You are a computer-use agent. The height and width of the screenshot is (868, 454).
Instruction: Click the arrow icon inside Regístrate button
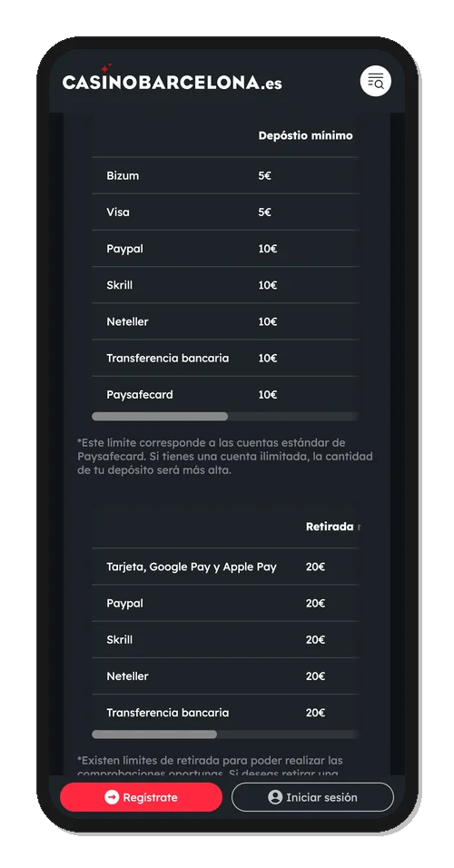(112, 797)
